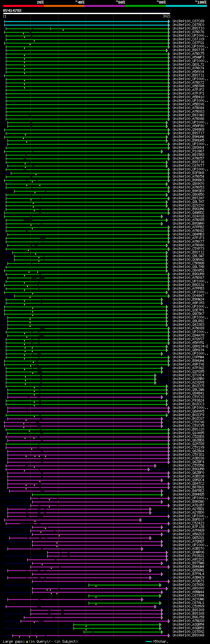The image size is (210, 644).
Task: Click the purple ~60% identity legend segment
Action: tap(105, 6)
